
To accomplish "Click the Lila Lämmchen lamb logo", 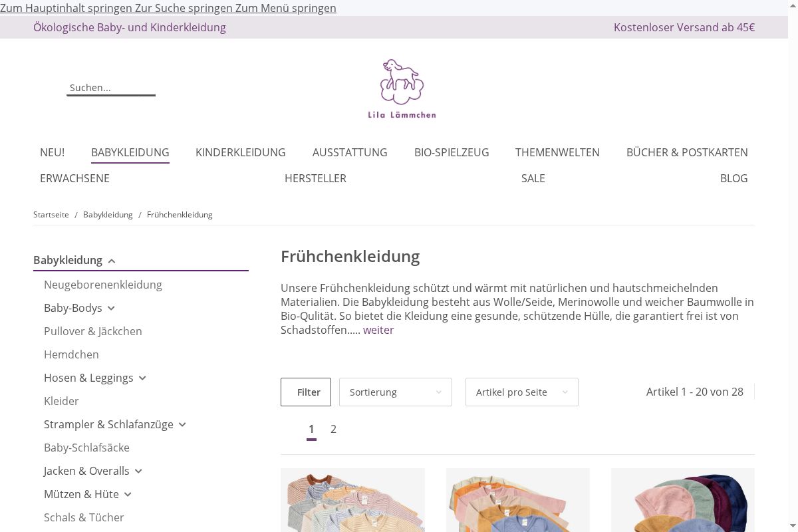I will point(402,88).
